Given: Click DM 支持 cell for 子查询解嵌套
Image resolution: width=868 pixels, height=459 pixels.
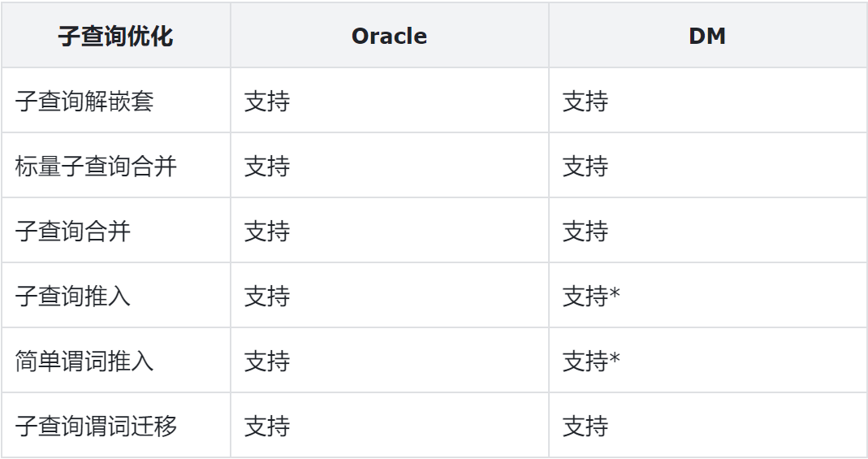Looking at the screenshot, I should 585,102.
